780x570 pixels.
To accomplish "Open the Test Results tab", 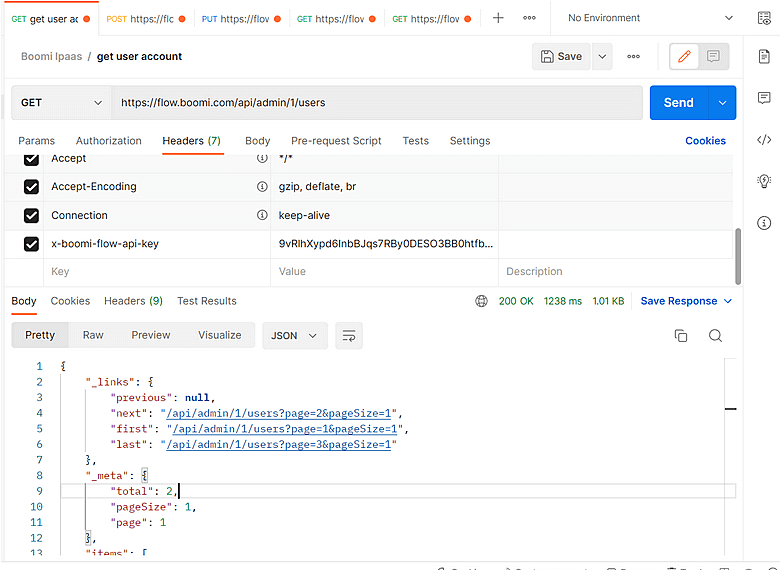I will click(207, 301).
